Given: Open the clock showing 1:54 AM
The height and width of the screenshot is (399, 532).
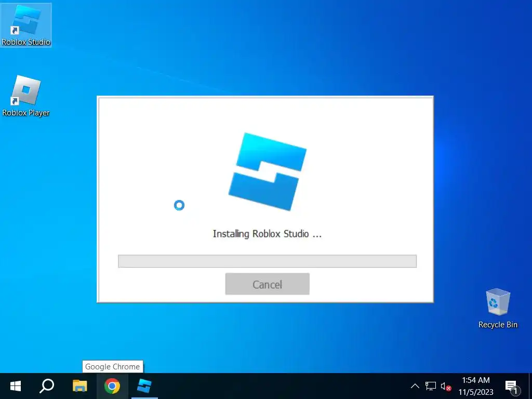Looking at the screenshot, I should (476, 386).
